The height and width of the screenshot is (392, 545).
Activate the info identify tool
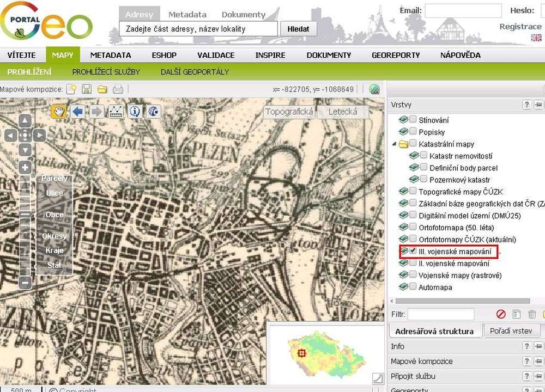tap(135, 112)
